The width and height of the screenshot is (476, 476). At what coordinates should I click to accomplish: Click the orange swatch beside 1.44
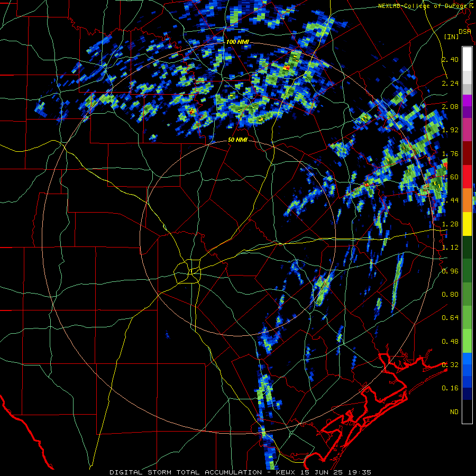point(467,200)
